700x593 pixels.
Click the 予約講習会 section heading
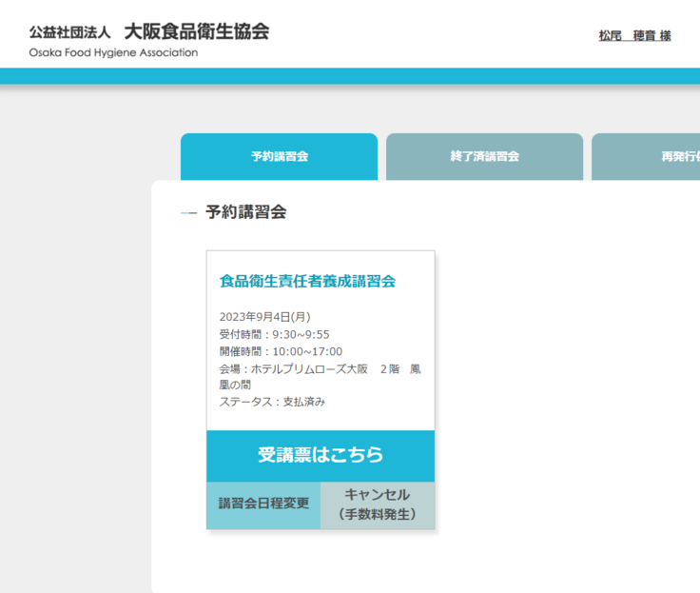pos(245,212)
